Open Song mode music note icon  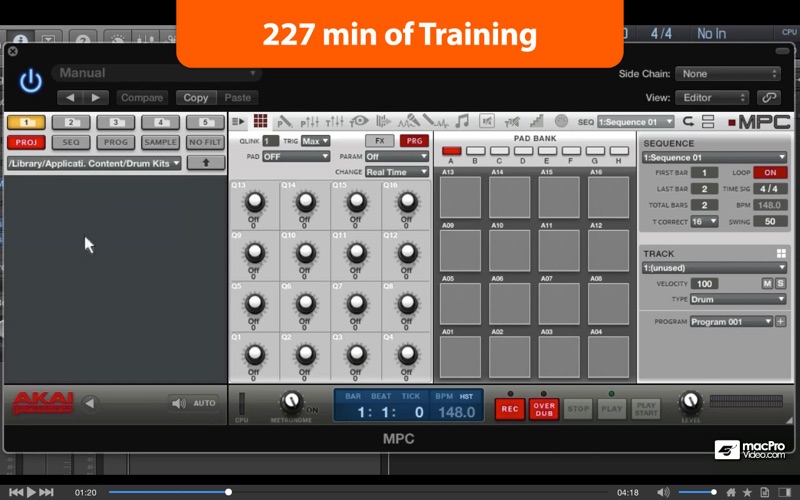pyautogui.click(x=462, y=121)
